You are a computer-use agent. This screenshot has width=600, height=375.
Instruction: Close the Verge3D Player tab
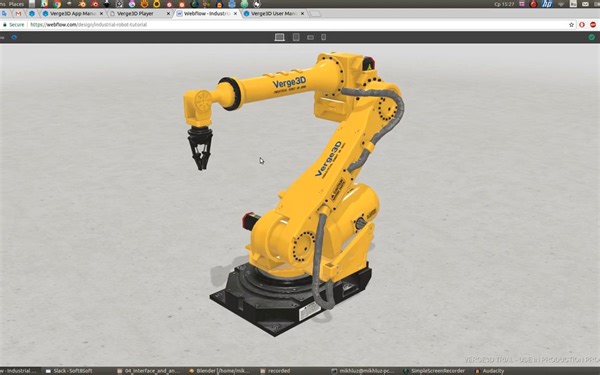(x=168, y=13)
